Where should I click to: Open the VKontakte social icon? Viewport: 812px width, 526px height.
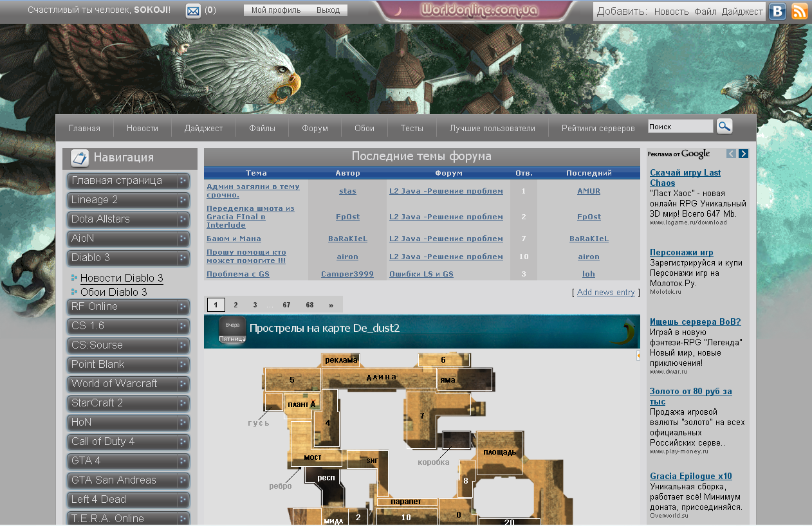point(777,11)
